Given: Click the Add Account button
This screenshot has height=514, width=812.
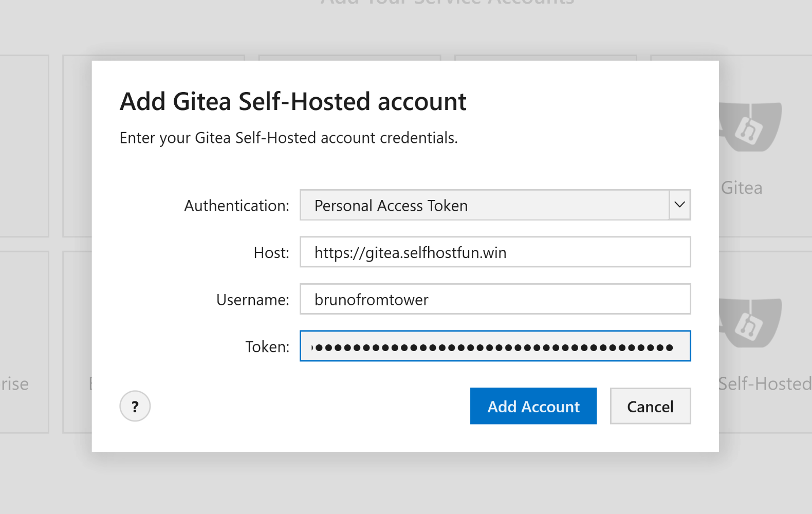Looking at the screenshot, I should (533, 406).
